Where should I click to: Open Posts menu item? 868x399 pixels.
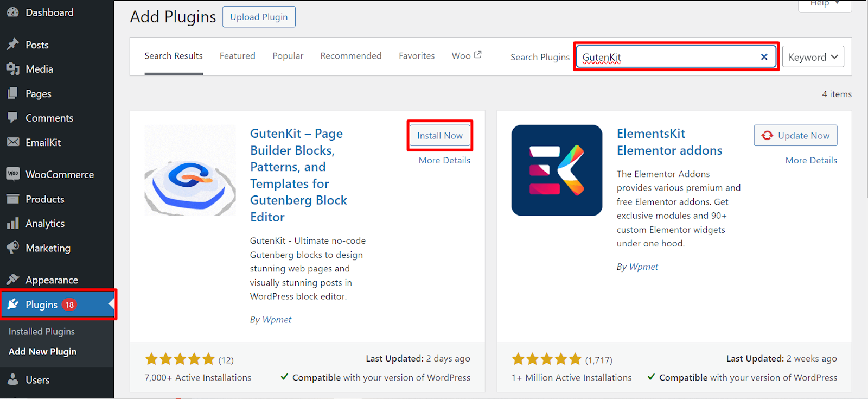point(57,45)
